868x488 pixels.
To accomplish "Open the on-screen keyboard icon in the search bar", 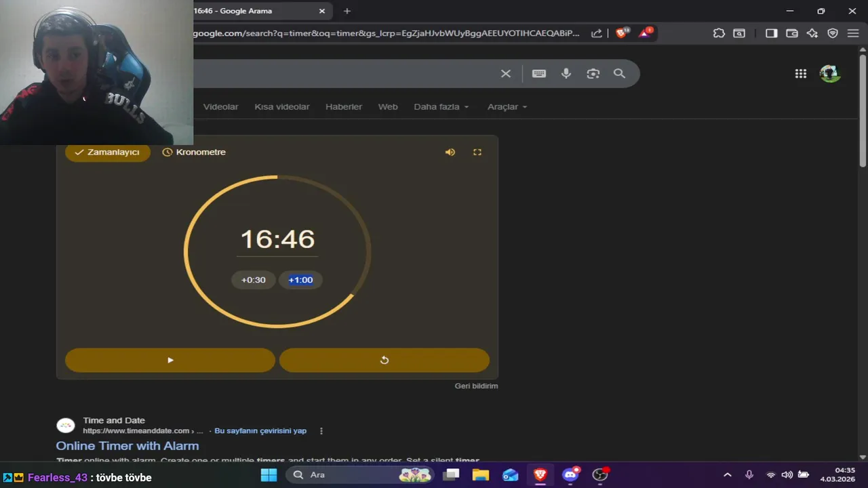I will tap(539, 73).
